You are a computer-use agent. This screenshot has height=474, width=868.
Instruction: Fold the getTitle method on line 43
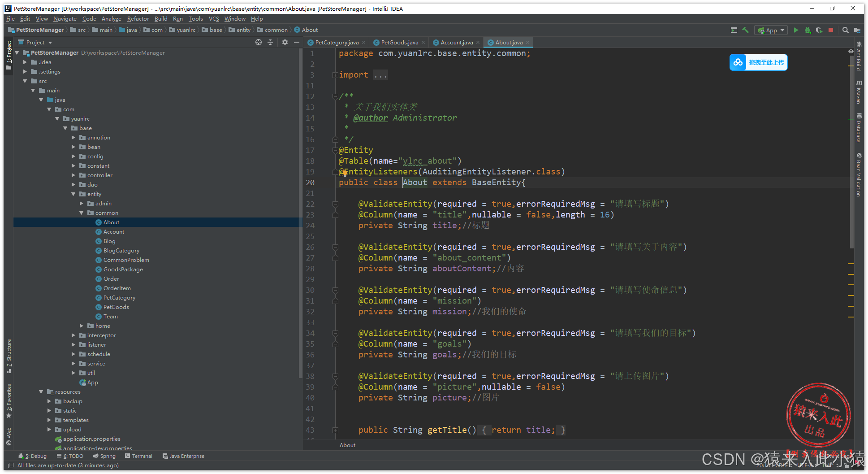pyautogui.click(x=335, y=430)
